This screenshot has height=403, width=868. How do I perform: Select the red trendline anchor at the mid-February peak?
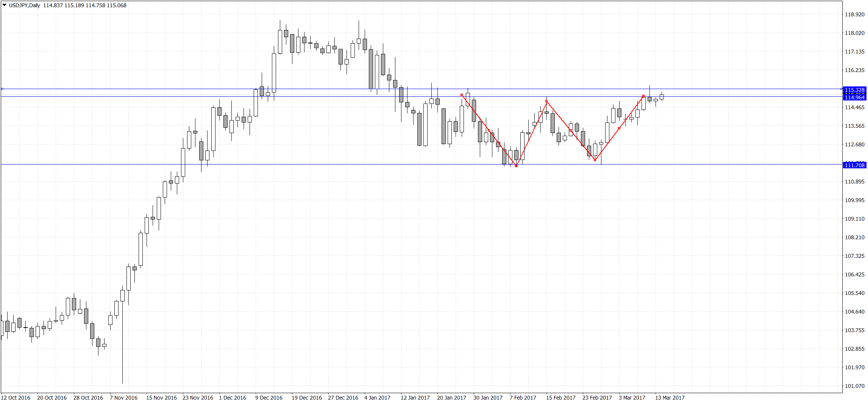pyautogui.click(x=546, y=101)
